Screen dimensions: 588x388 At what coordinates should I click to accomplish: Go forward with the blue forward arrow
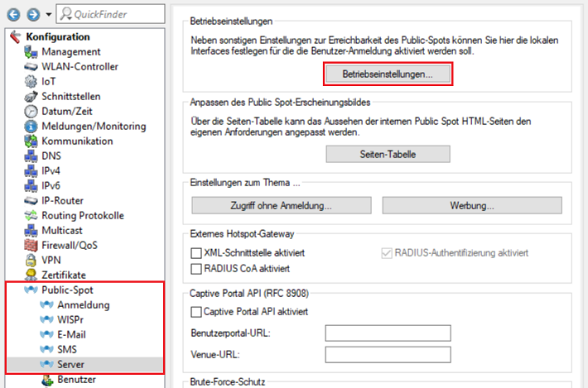33,15
